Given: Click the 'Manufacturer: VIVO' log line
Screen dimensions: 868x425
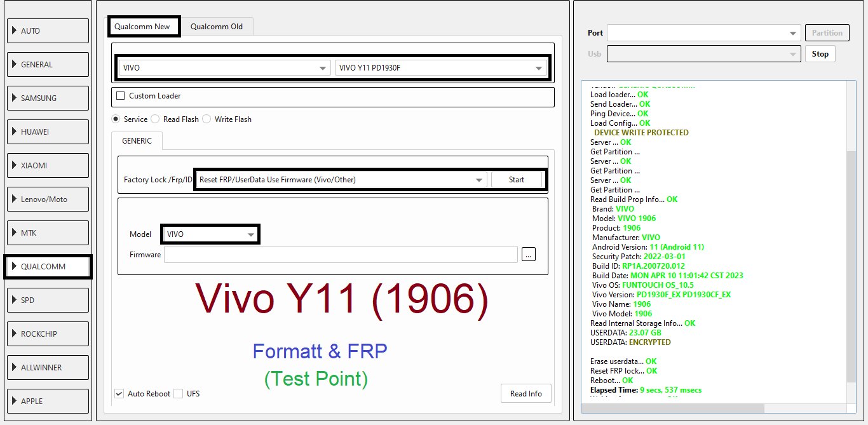Looking at the screenshot, I should [626, 238].
